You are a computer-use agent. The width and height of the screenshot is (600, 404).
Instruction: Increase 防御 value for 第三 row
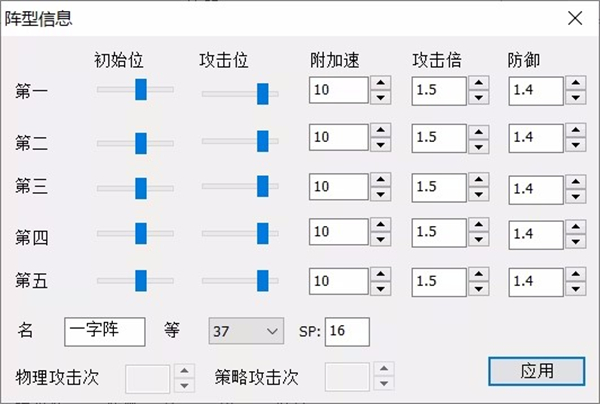tap(576, 182)
